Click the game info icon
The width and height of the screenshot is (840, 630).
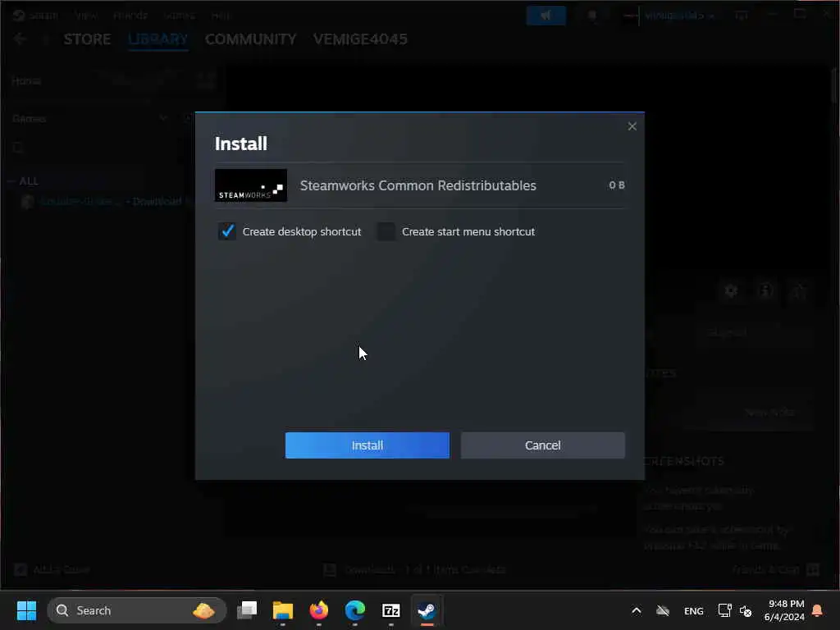point(765,291)
